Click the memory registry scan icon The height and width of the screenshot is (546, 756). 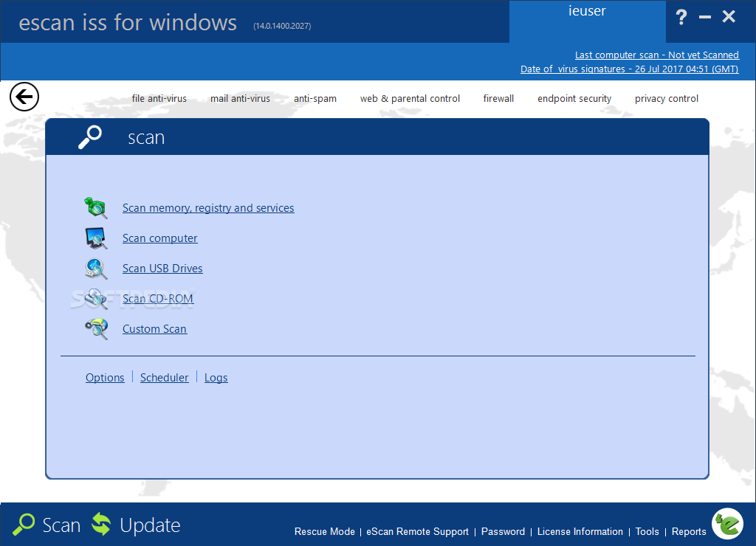click(x=95, y=208)
